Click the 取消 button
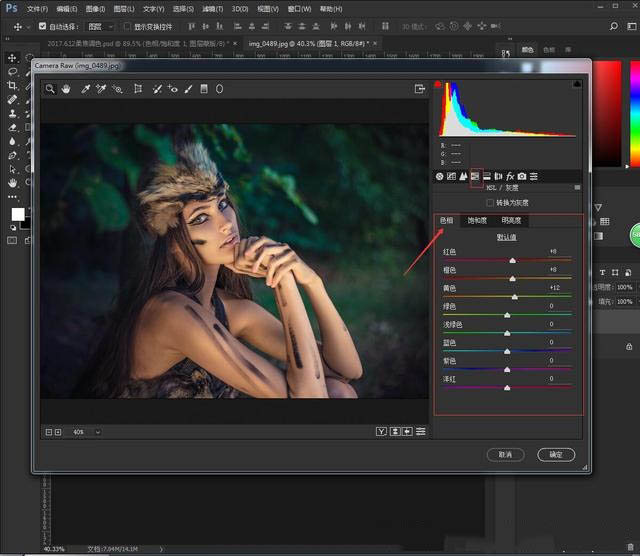Image resolution: width=640 pixels, height=556 pixels. click(505, 454)
